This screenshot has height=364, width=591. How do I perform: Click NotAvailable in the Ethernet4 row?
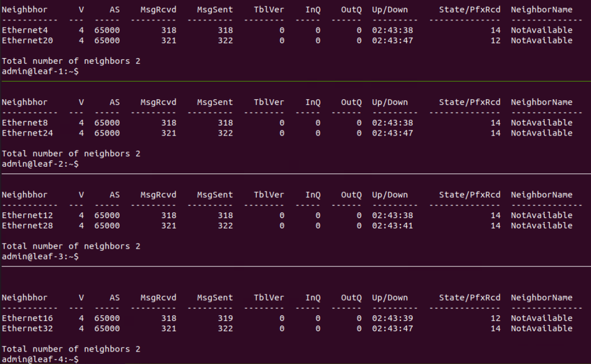tap(542, 30)
